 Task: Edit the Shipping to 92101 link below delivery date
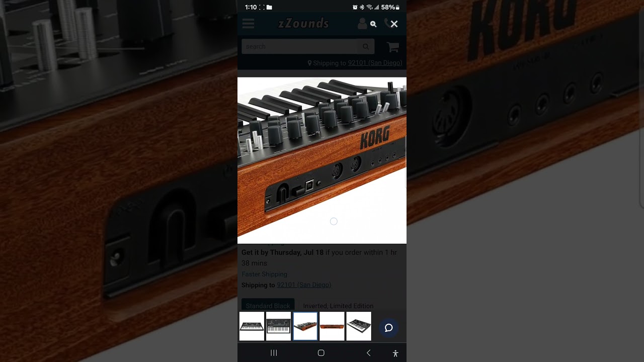pos(304,285)
